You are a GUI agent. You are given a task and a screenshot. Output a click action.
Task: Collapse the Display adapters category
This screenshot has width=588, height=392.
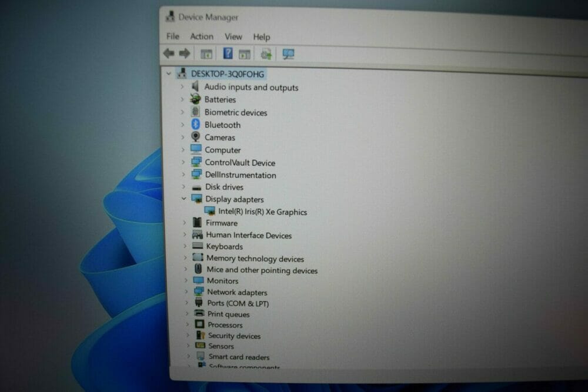[183, 199]
